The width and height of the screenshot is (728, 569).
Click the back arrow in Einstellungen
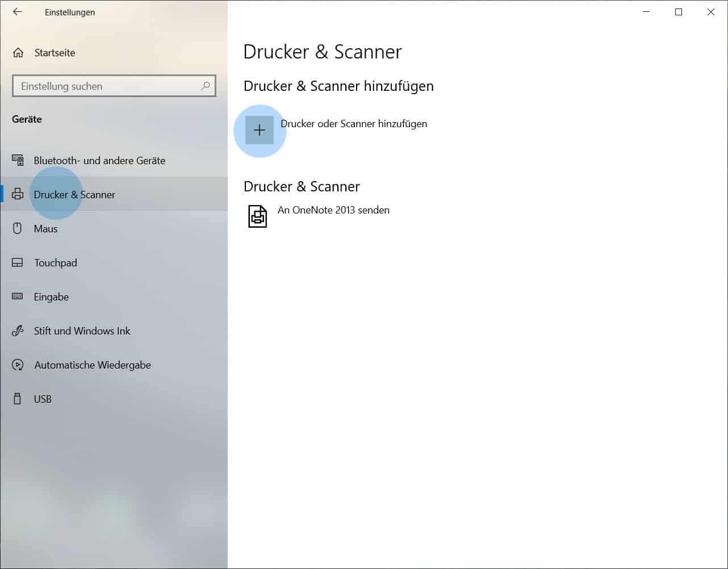click(x=18, y=12)
